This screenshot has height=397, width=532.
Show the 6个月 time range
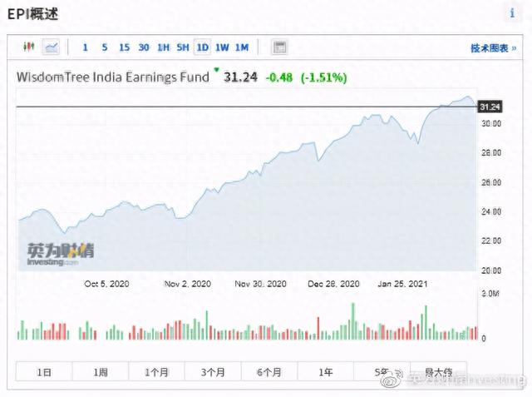coord(269,372)
